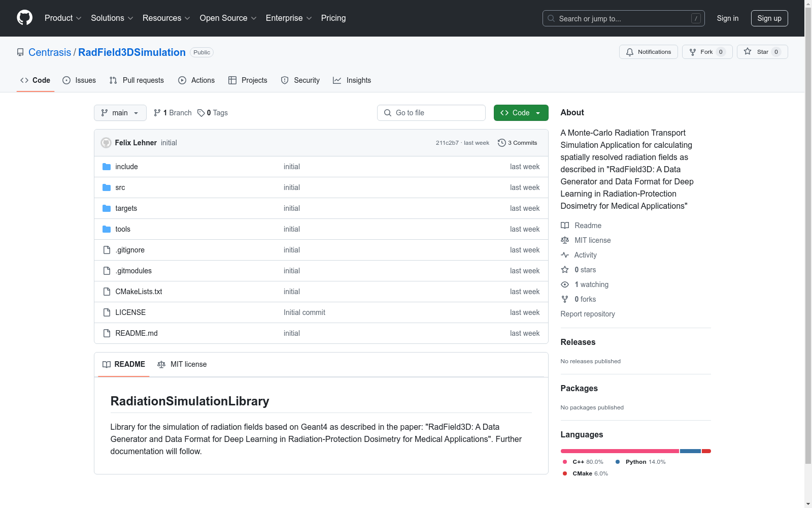Click the Notifications bell icon
Image resolution: width=812 pixels, height=508 pixels.
coord(630,52)
